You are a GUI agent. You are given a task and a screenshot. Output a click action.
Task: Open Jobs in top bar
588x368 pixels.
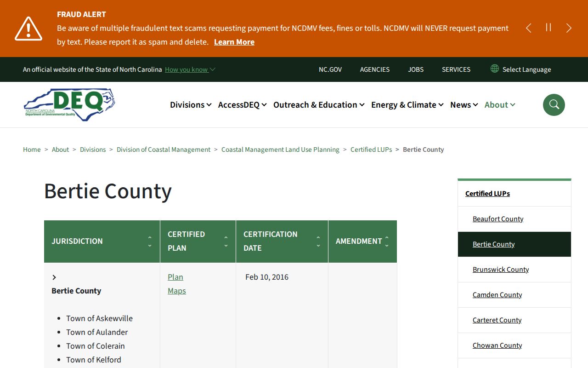[x=416, y=69]
